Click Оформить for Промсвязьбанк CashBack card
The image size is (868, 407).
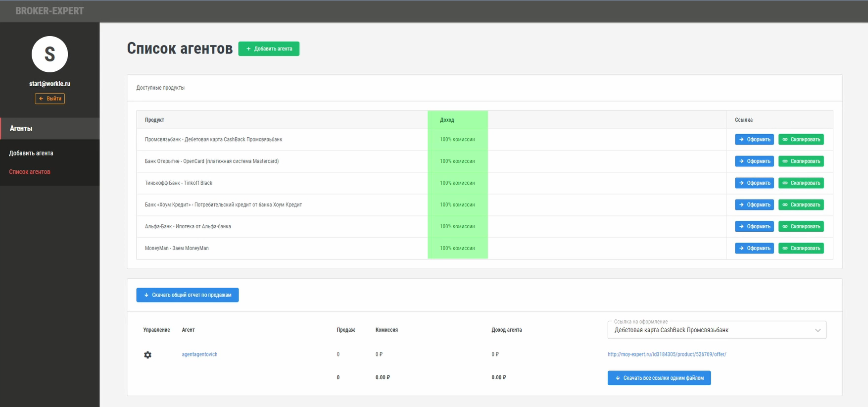pos(754,140)
